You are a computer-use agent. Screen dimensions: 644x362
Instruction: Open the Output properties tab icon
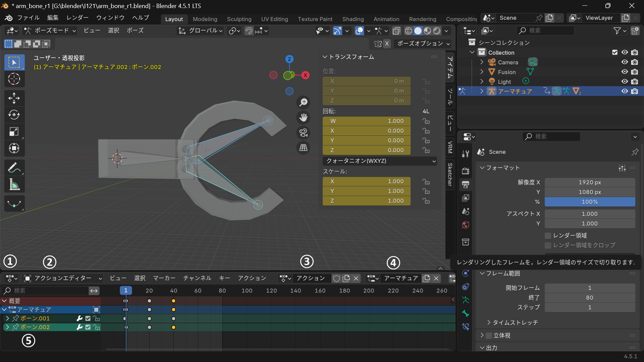466,185
